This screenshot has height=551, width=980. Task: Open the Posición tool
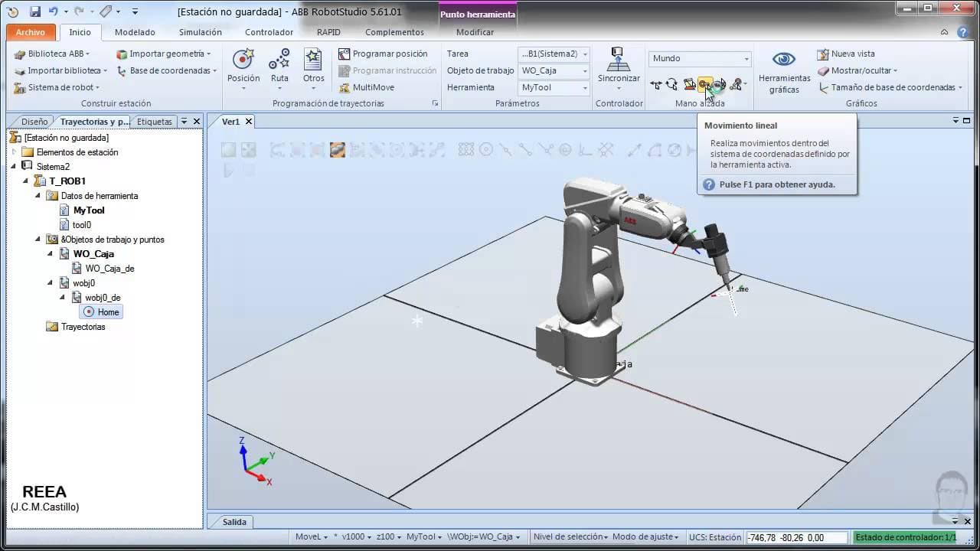243,70
